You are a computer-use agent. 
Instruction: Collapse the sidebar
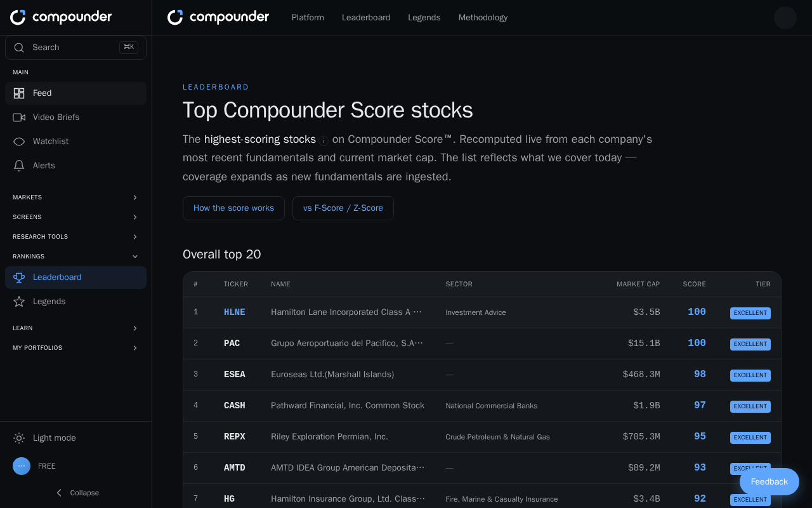(x=76, y=493)
